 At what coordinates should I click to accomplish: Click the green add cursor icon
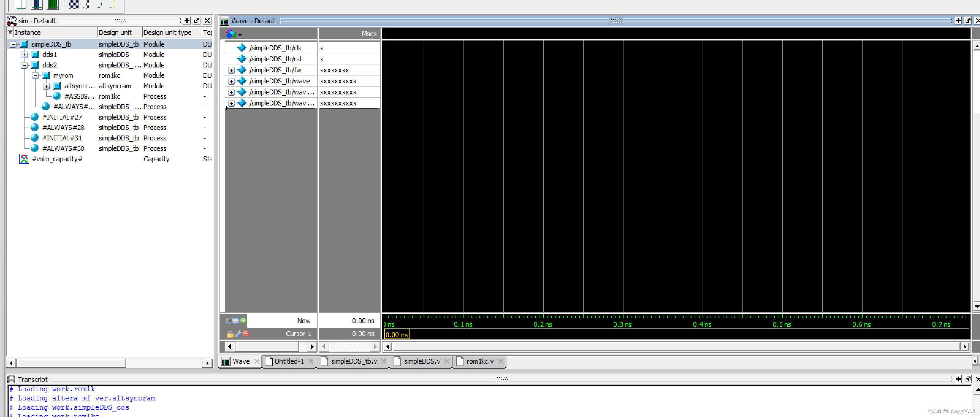[x=243, y=320]
